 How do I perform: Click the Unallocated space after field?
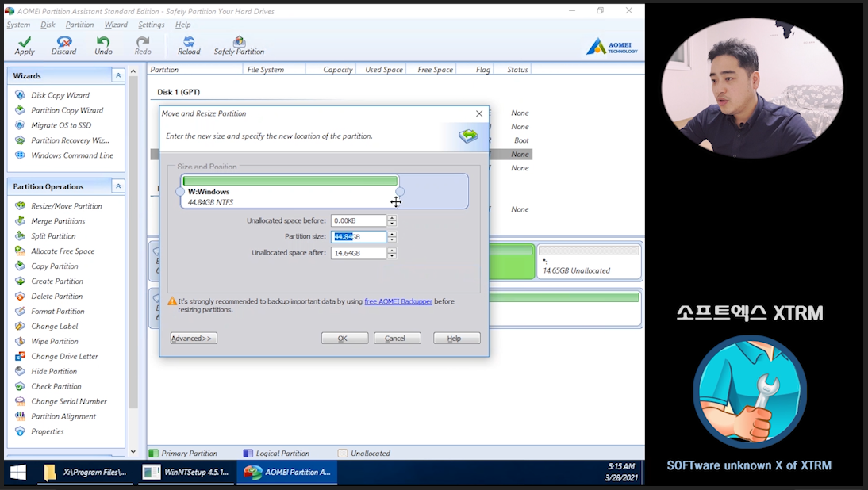358,253
